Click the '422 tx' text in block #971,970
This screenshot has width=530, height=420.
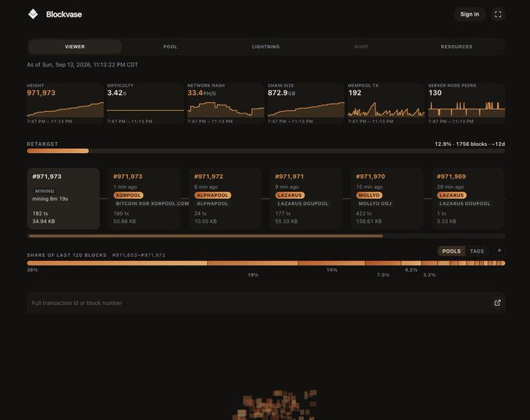point(364,213)
